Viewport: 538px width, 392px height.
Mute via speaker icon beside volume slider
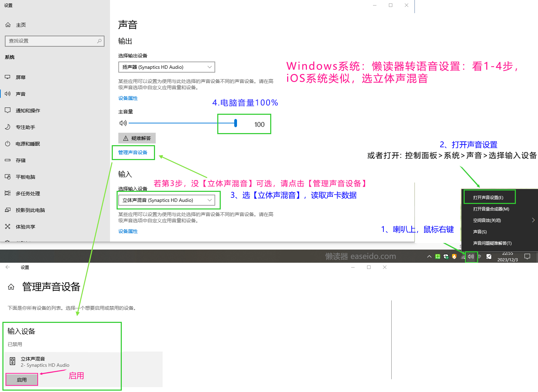pyautogui.click(x=123, y=123)
